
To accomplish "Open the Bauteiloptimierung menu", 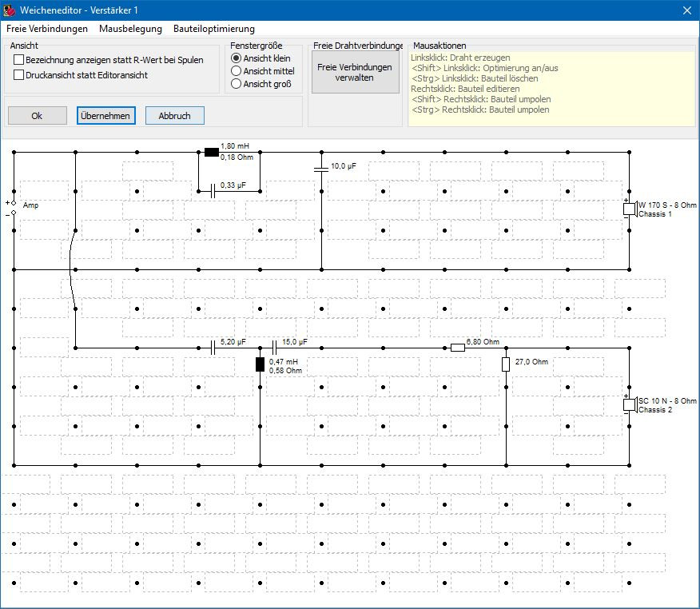I will pos(214,29).
